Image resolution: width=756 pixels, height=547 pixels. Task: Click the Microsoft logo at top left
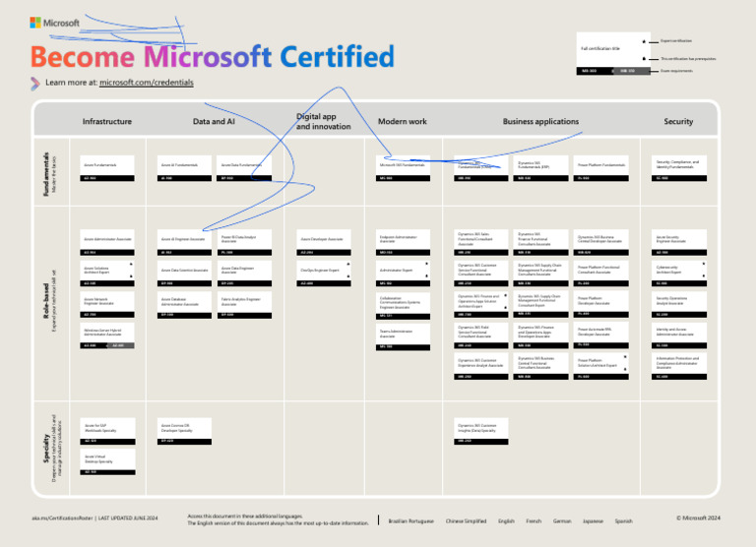54,23
